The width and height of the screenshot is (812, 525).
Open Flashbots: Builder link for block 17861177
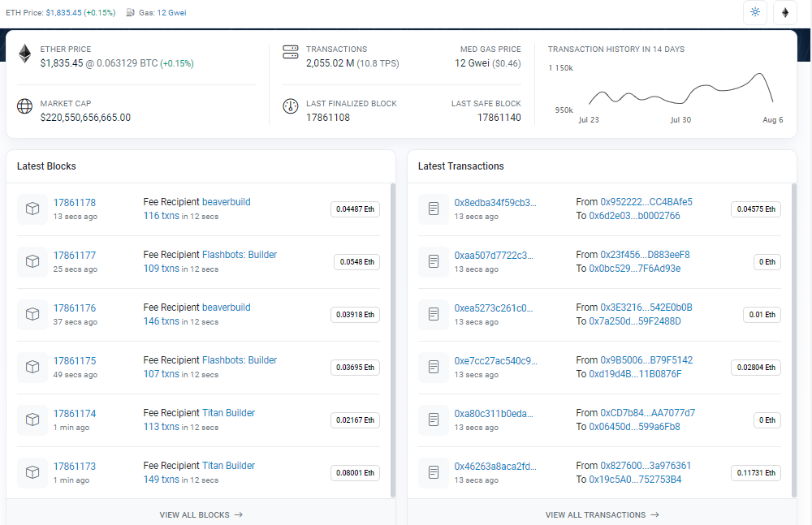click(x=240, y=255)
